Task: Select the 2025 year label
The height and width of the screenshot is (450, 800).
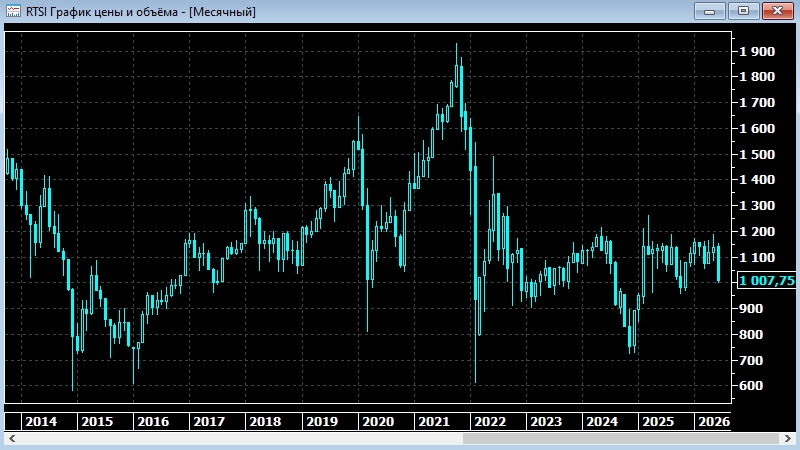Action: point(658,421)
